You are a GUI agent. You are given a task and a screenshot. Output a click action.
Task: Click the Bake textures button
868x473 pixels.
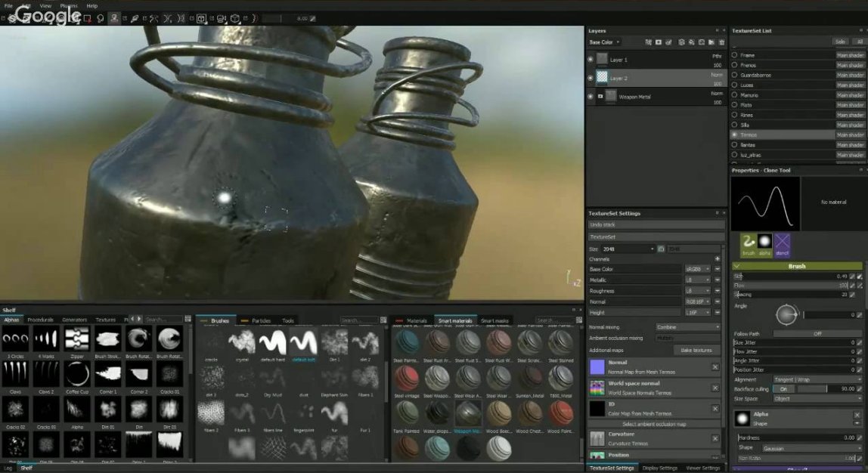[x=696, y=350]
